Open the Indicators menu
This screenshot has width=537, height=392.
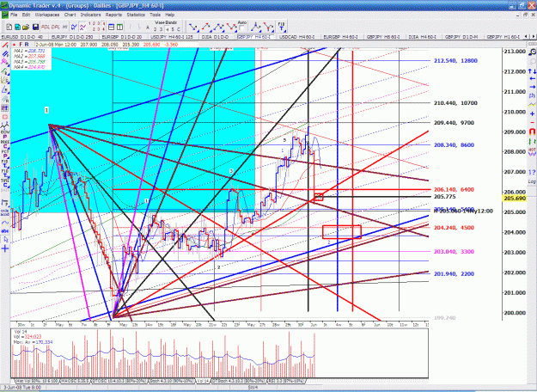[91, 15]
